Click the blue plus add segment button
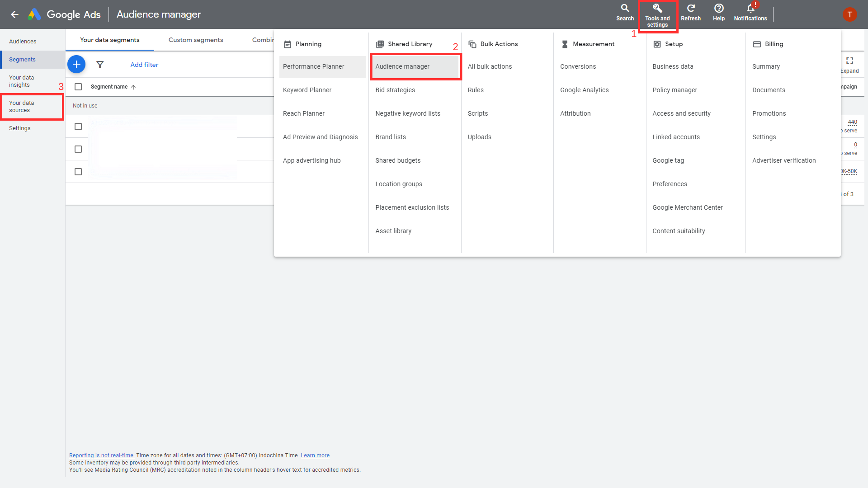Image resolution: width=868 pixels, height=488 pixels. coord(77,64)
